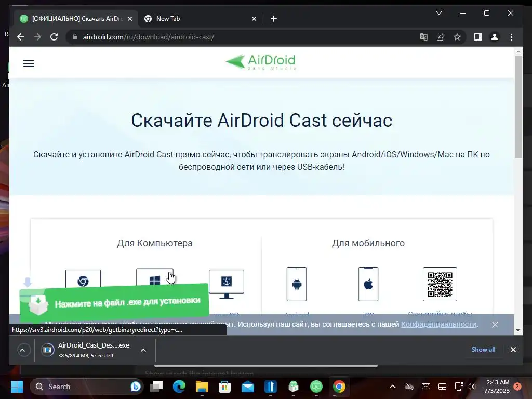Open the AirDroid hamburger menu
The width and height of the screenshot is (532, 399).
tap(29, 63)
